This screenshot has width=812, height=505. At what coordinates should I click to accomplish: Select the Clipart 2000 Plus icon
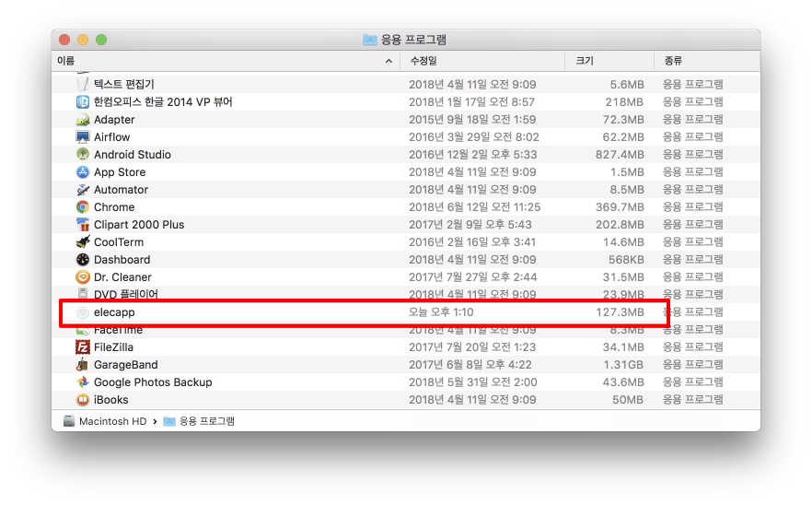click(x=83, y=225)
